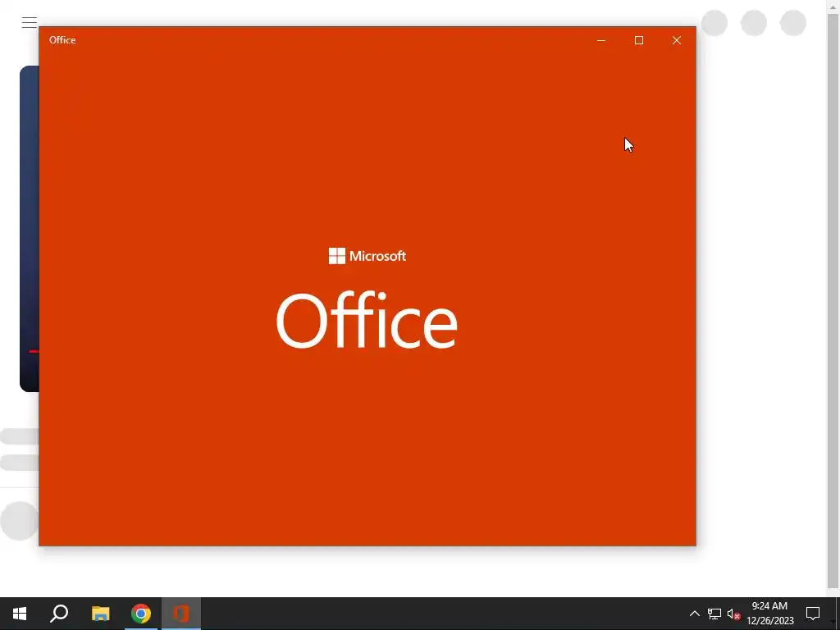Close the Office splash window
This screenshot has height=630, width=840.
tap(677, 40)
